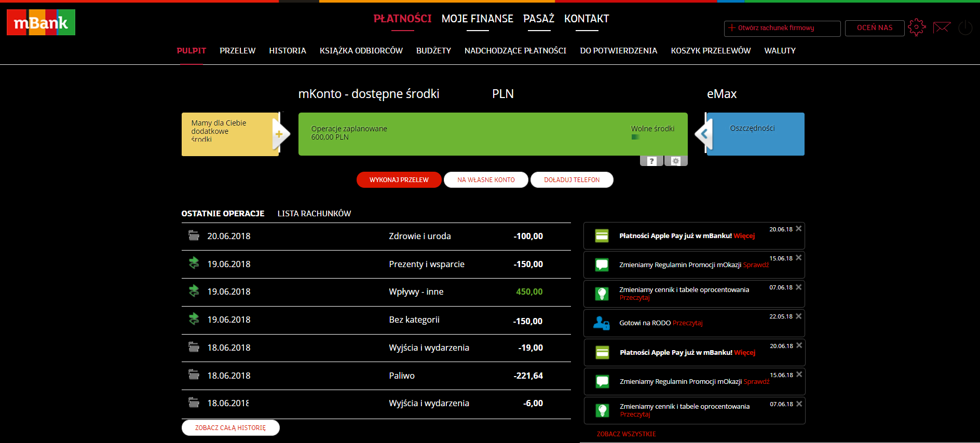Click the folder icon of the -19,00 operation
The image size is (980, 443).
194,347
